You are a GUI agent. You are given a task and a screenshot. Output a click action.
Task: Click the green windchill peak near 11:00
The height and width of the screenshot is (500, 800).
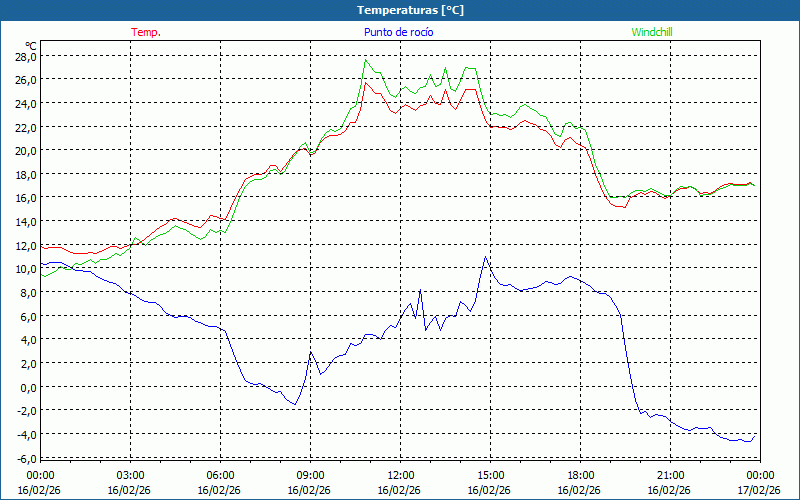[366, 60]
